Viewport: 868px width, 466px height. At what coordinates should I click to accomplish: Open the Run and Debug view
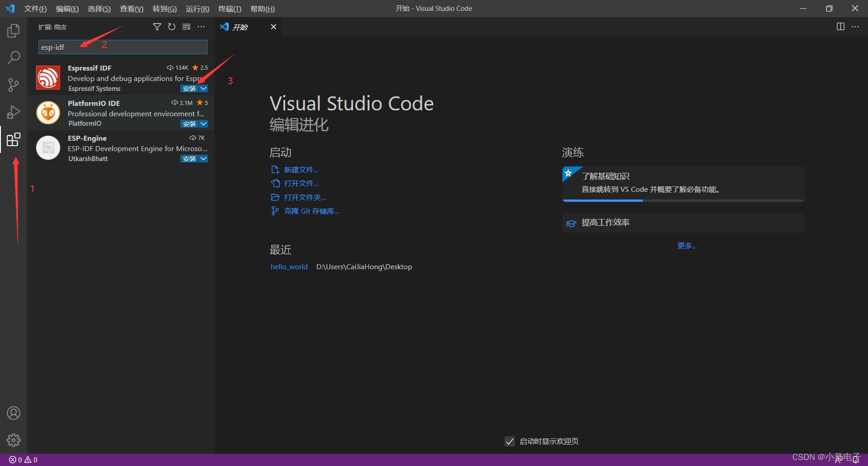[14, 112]
